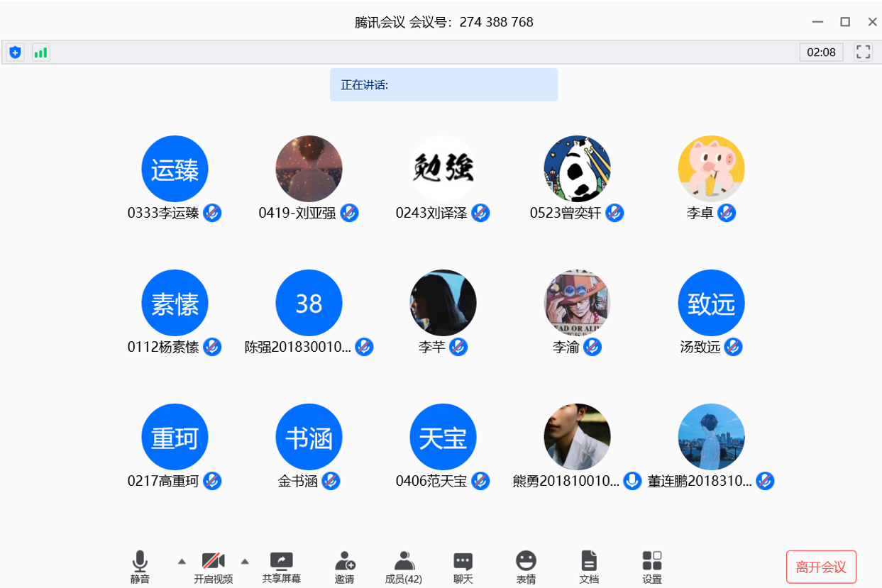Check the green network signal icon
This screenshot has width=882, height=588.
pos(41,52)
